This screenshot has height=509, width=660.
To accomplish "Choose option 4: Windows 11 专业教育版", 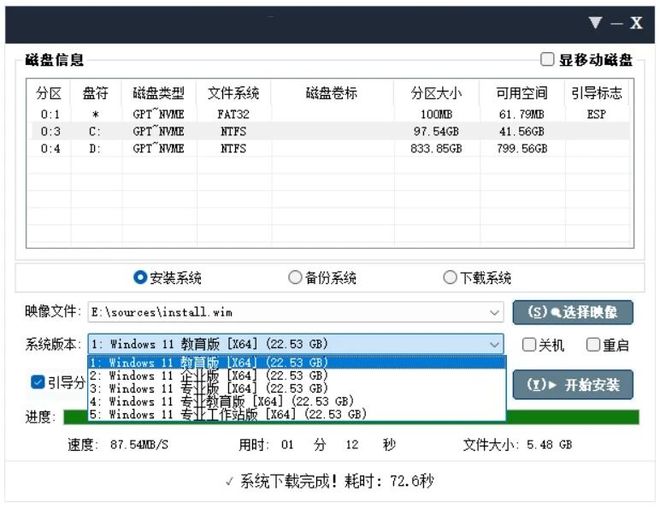I will [x=297, y=401].
